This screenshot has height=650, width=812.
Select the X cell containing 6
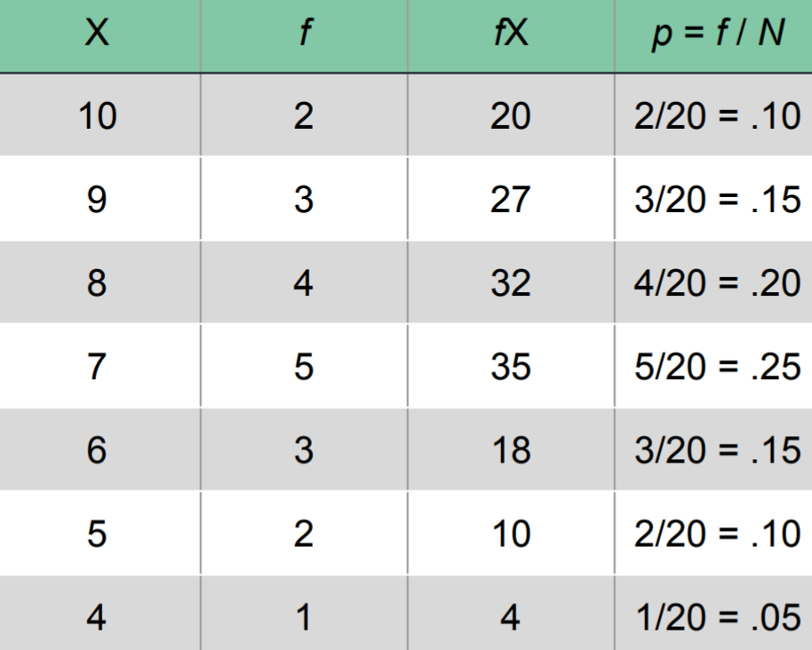[x=97, y=450]
